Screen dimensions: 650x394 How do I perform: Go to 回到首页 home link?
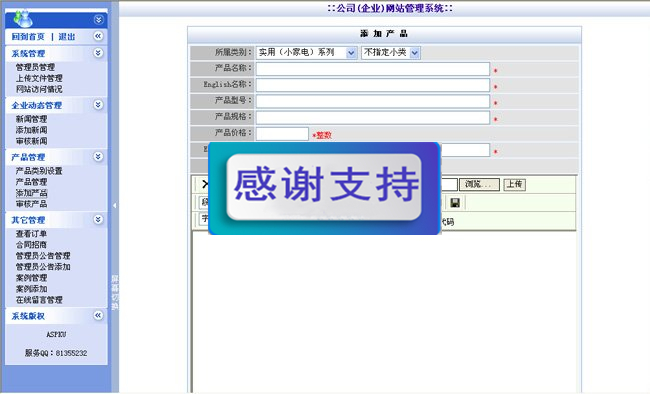pyautogui.click(x=28, y=37)
